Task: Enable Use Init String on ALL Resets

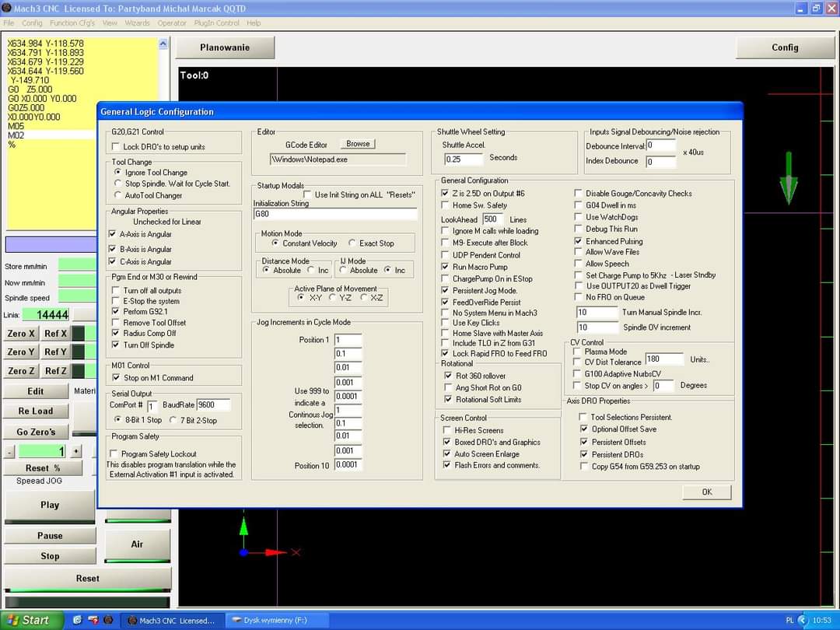Action: [x=307, y=194]
